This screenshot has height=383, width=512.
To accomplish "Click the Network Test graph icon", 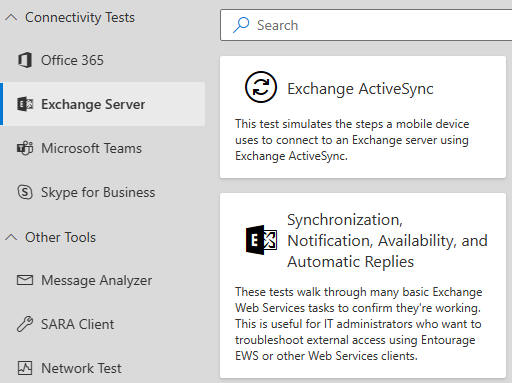I will click(x=25, y=368).
